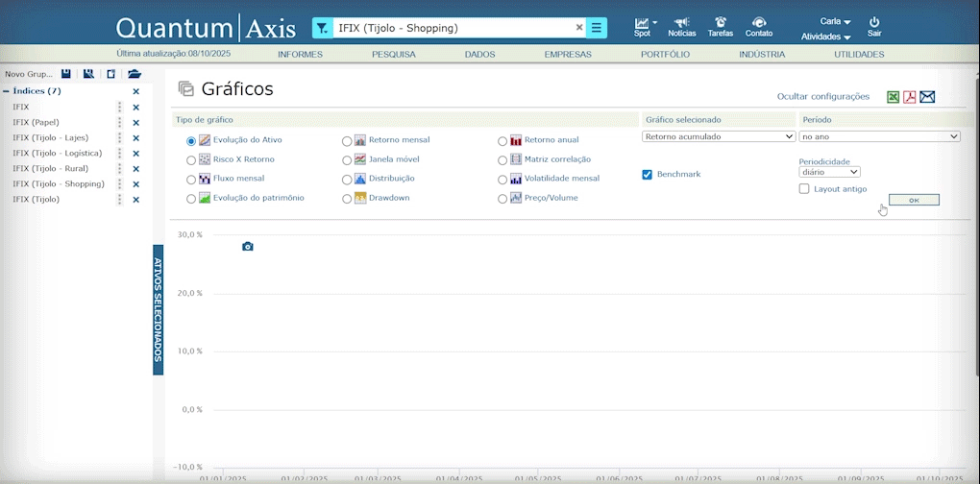The height and width of the screenshot is (484, 980).
Task: Select the Drawdown chart option
Action: [347, 199]
